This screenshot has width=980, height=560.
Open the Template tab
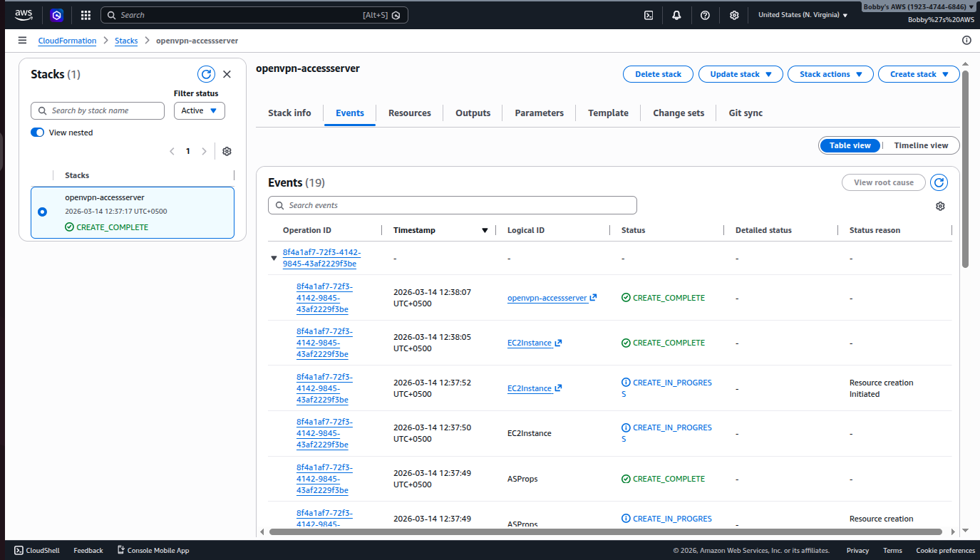[608, 113]
